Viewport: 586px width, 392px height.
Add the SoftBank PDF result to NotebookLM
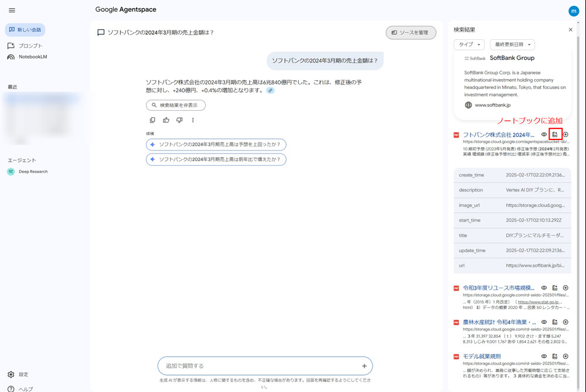tap(555, 134)
